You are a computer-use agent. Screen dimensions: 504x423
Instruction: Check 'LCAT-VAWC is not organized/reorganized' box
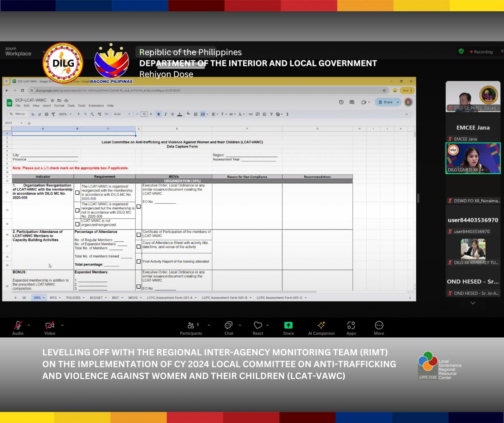pos(77,224)
